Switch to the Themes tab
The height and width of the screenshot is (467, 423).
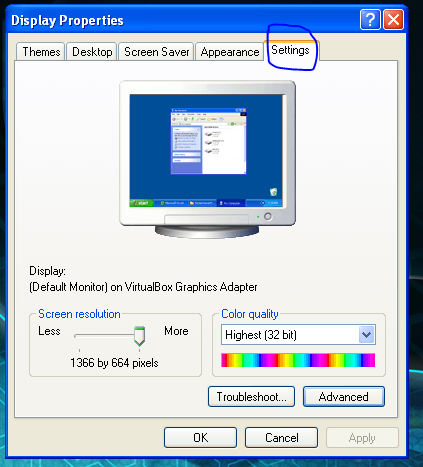tap(40, 52)
